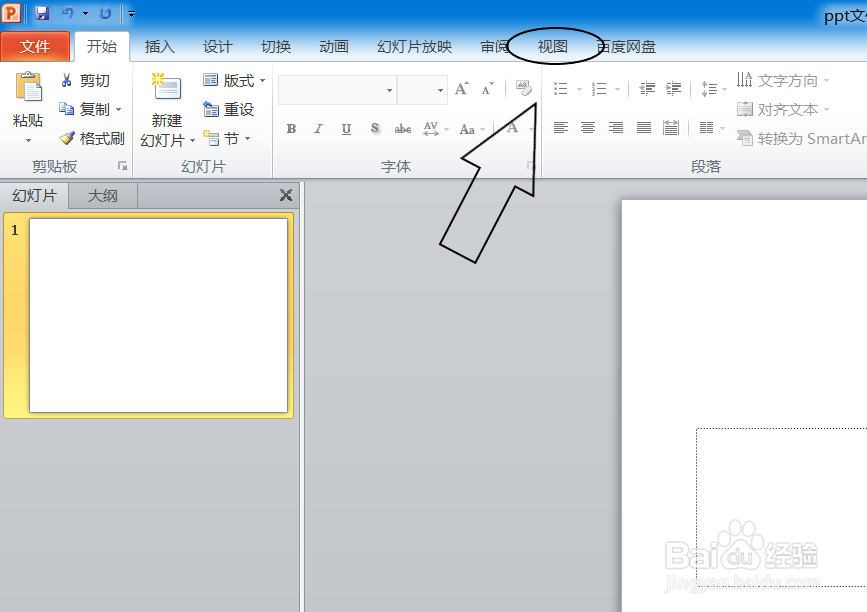
Task: Click the Increase List Level icon
Action: (x=673, y=88)
